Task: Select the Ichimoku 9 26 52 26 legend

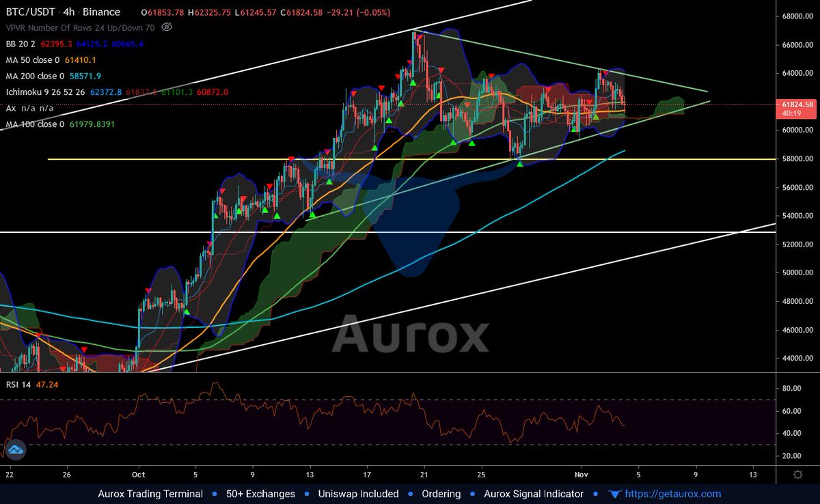Action: 45,92
